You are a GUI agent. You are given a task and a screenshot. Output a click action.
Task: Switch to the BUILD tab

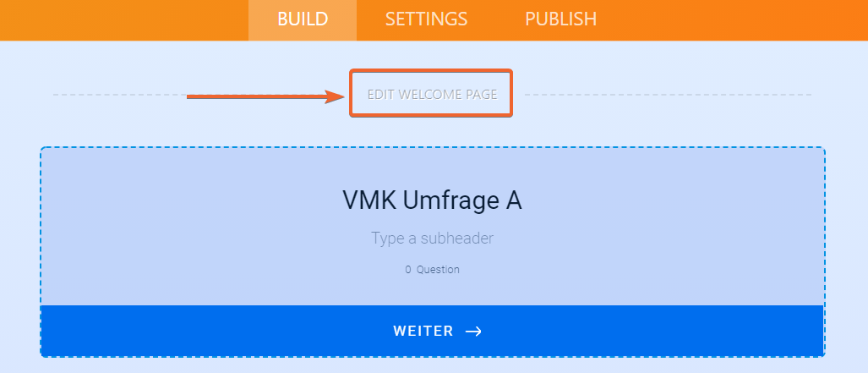302,19
